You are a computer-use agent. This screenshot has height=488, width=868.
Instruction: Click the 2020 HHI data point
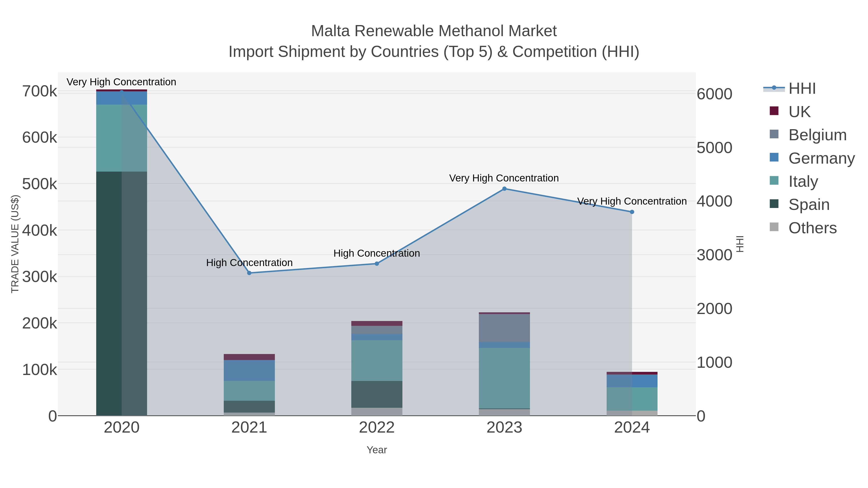tap(122, 92)
